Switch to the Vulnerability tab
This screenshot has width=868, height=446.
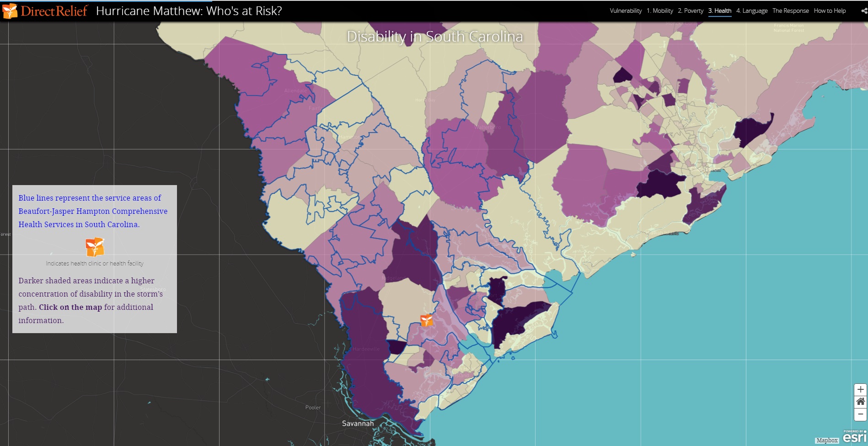pyautogui.click(x=625, y=11)
